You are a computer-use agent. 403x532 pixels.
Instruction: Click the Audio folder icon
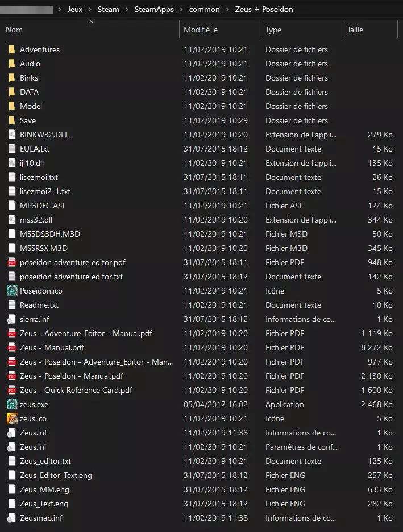click(11, 64)
